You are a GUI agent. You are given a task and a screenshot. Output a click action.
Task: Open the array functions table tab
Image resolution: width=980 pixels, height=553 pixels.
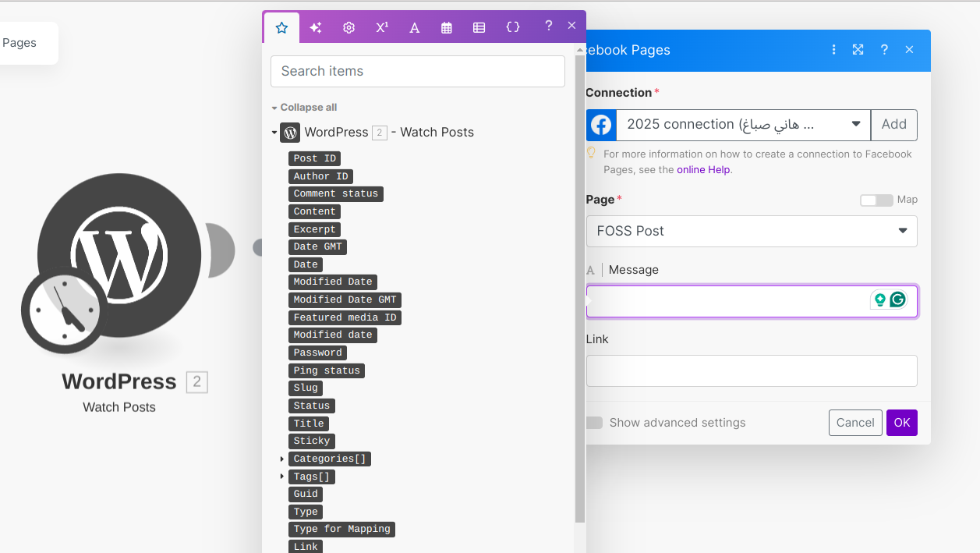tap(479, 27)
